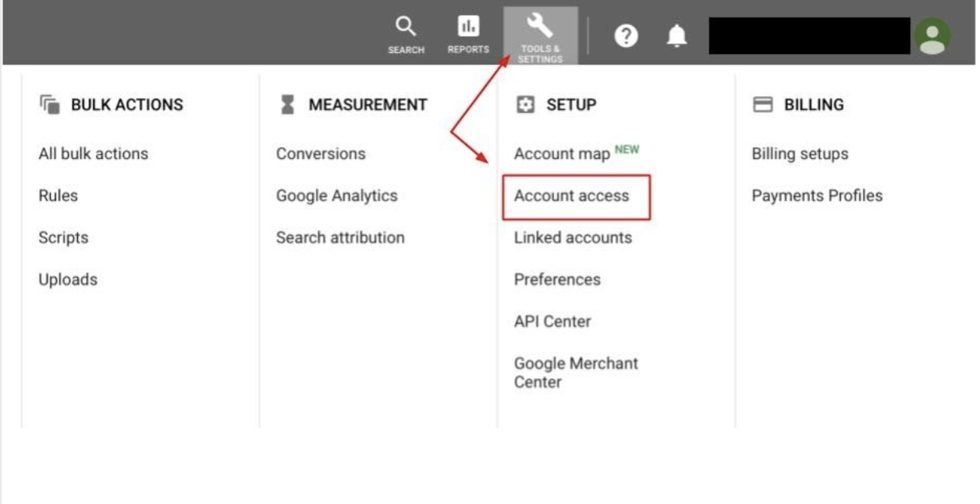
Task: Open the user account avatar
Action: 932,36
